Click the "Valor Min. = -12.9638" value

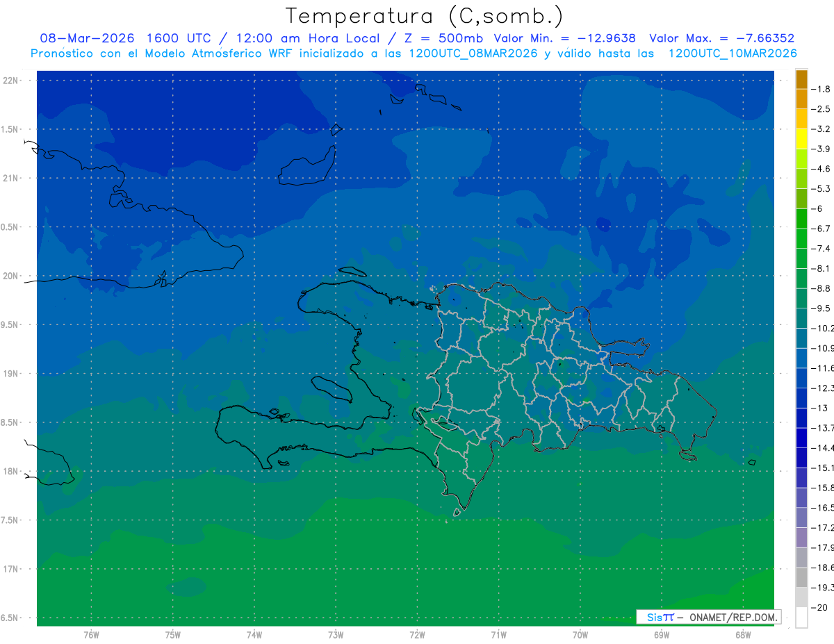tap(564, 38)
